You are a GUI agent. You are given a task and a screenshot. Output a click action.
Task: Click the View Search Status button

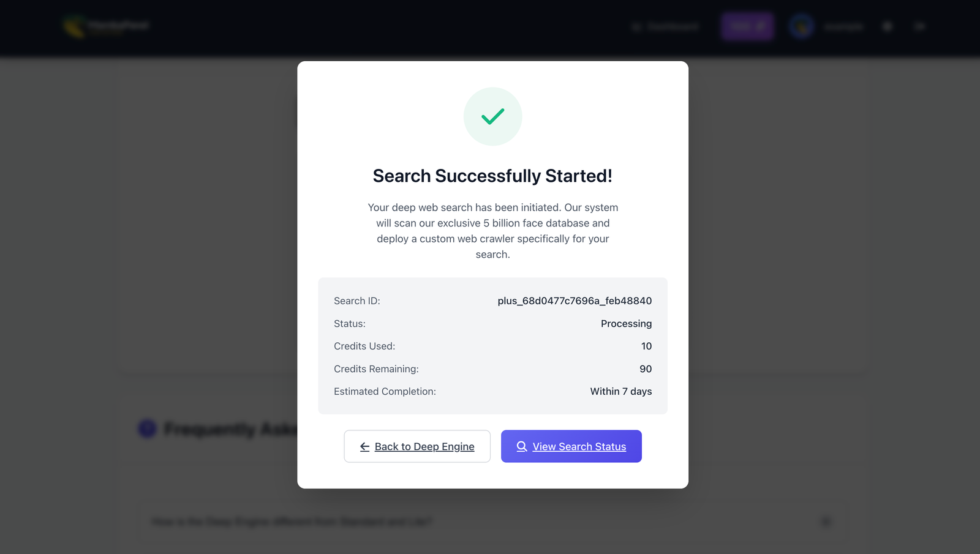571,446
